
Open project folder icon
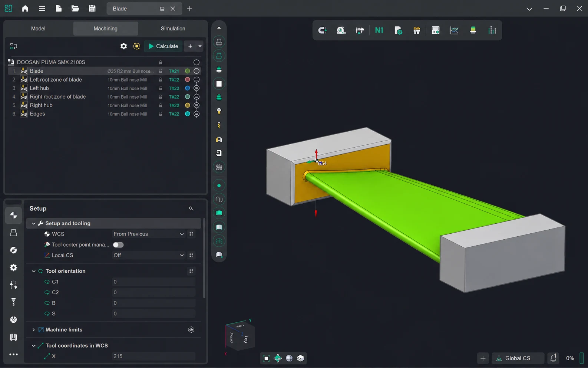pos(75,9)
